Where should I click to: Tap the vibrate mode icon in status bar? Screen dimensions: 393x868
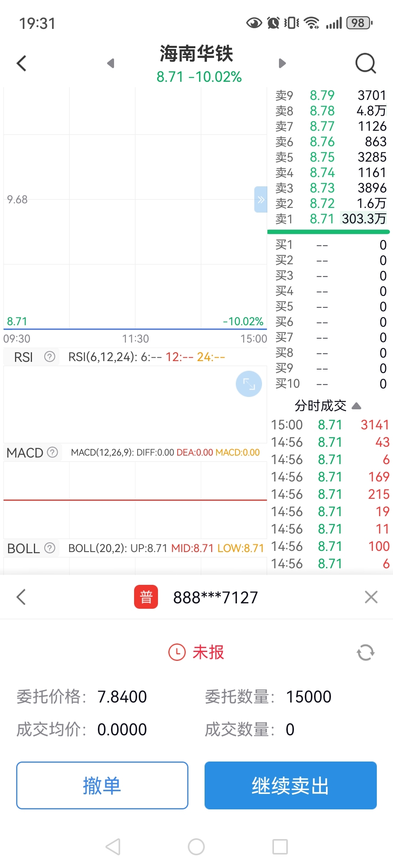click(292, 23)
